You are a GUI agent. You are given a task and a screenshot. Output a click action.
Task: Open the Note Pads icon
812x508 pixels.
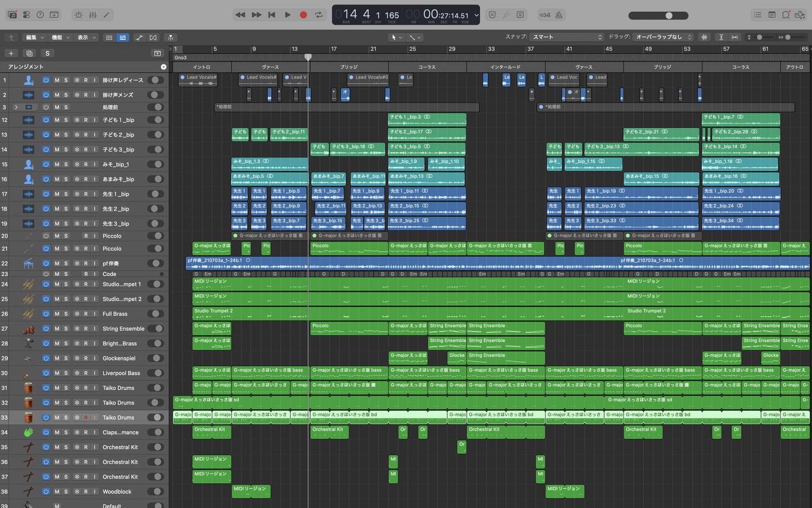[771, 15]
